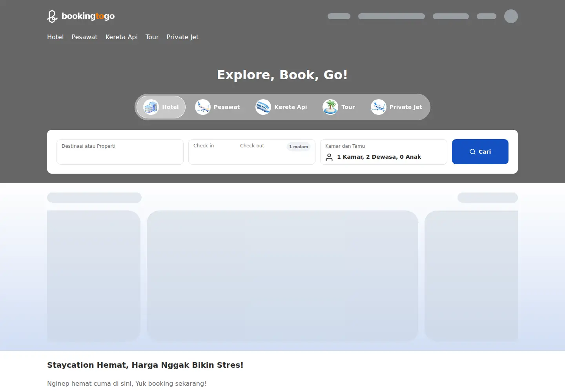
Task: Switch to the Pesawat tab label
Action: [227, 107]
